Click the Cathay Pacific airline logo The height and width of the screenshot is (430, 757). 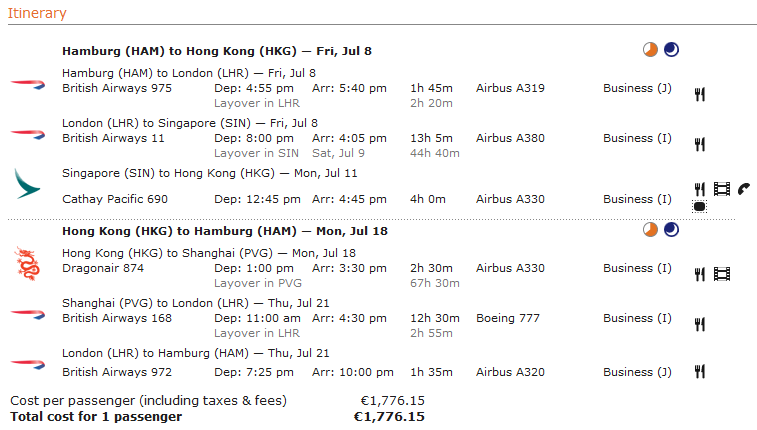[25, 183]
